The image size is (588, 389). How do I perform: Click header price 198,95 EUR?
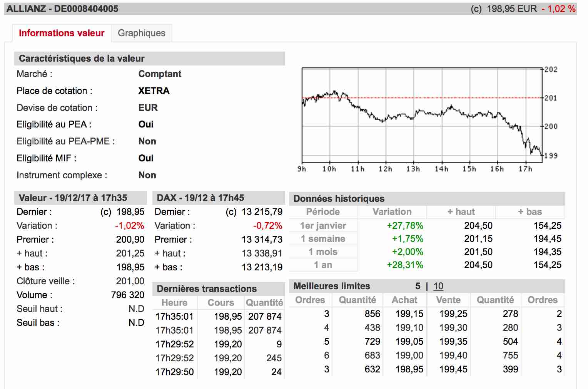[x=512, y=9]
